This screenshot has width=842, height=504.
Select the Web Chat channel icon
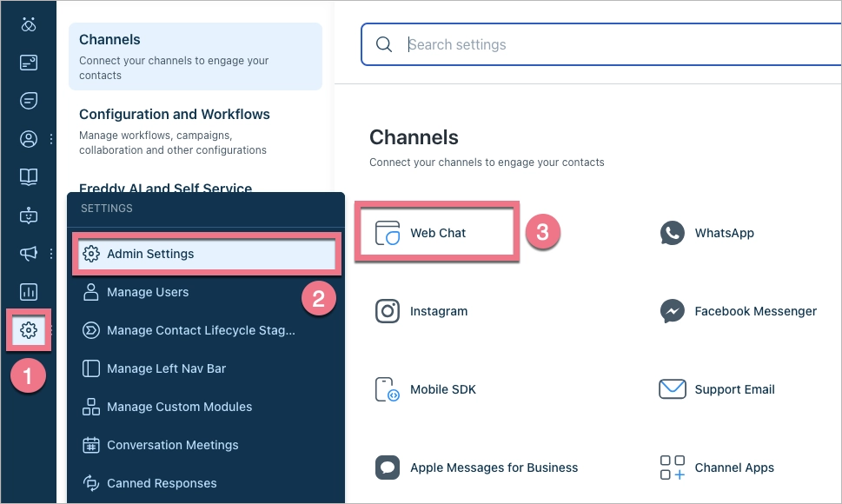tap(388, 232)
